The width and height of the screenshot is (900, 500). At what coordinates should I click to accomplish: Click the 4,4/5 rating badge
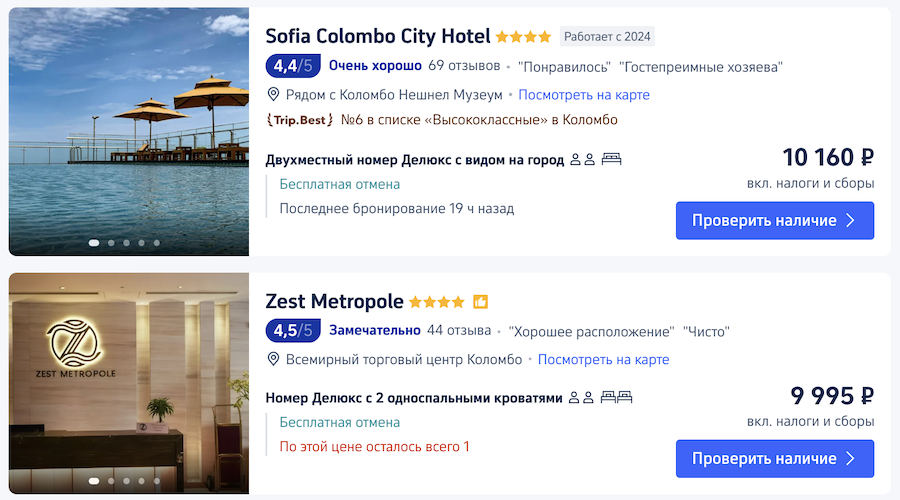tap(292, 66)
